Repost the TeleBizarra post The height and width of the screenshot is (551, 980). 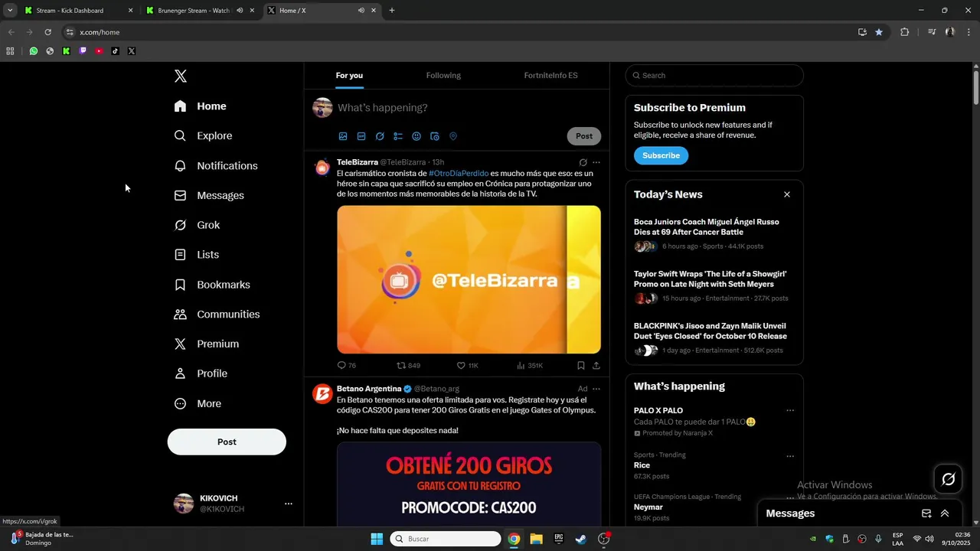coord(409,366)
